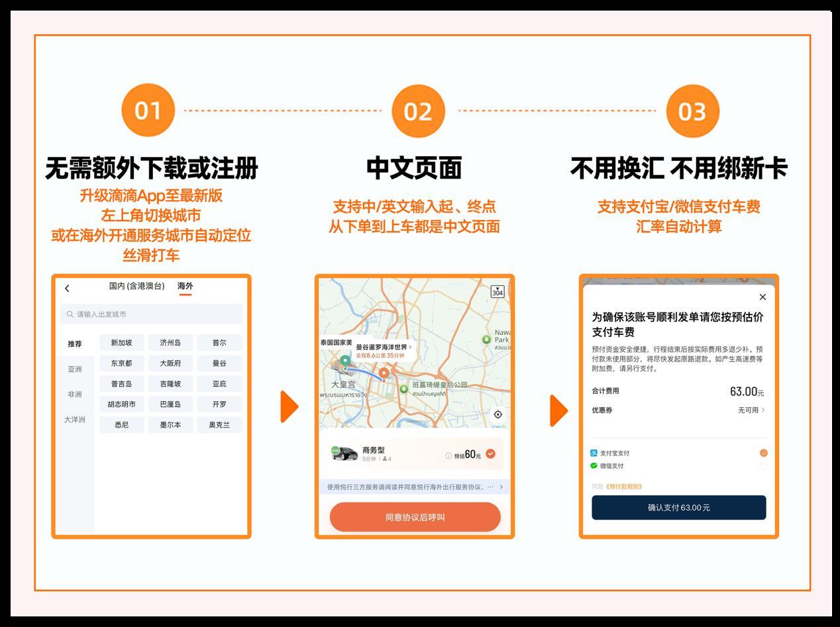Image resolution: width=840 pixels, height=627 pixels.
Task: Expand the 优惠券 无可用 coupon row
Action: click(x=751, y=410)
